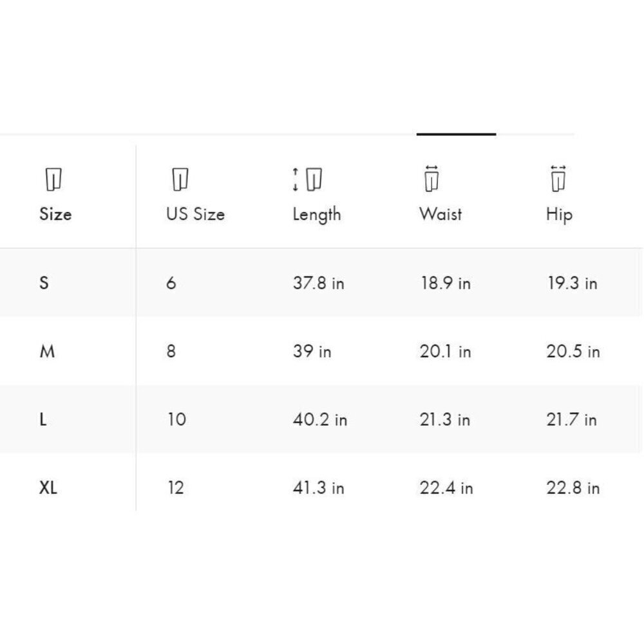Select the L size row

click(x=43, y=420)
